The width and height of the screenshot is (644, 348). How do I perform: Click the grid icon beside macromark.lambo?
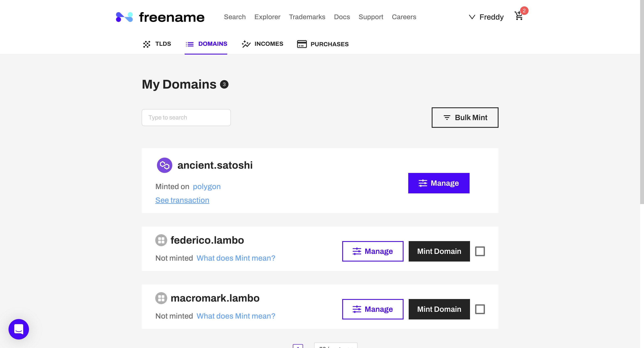click(161, 298)
